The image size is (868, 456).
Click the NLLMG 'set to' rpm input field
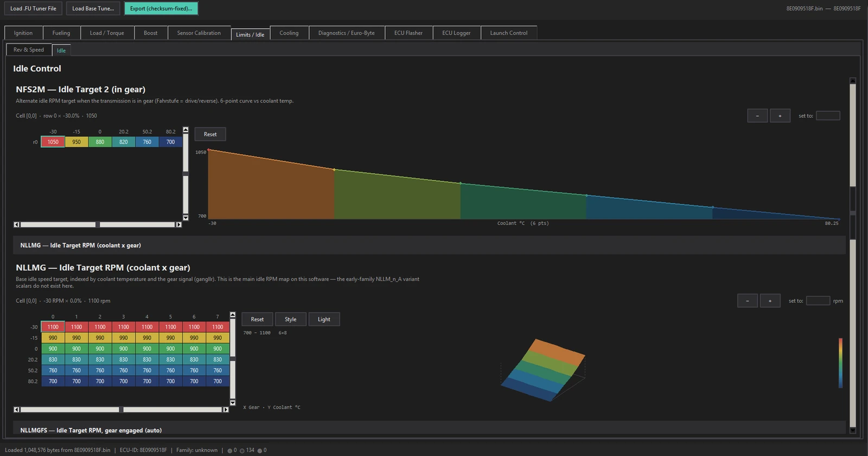pos(818,301)
